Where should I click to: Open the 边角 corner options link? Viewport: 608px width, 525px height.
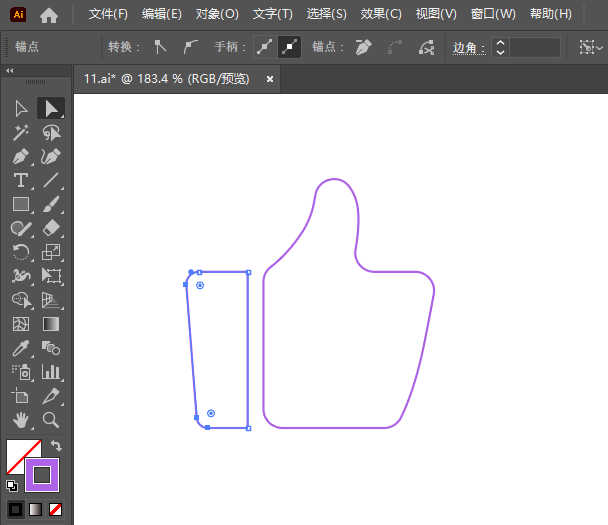[469, 48]
